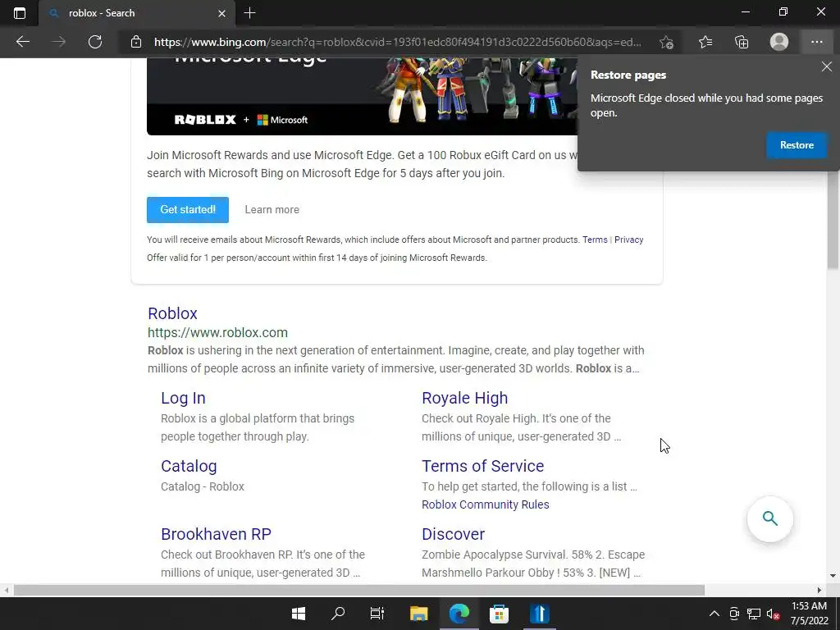Click the text "Catalog - Roblox"
Viewport: 840px width, 630px height.
[x=203, y=486]
